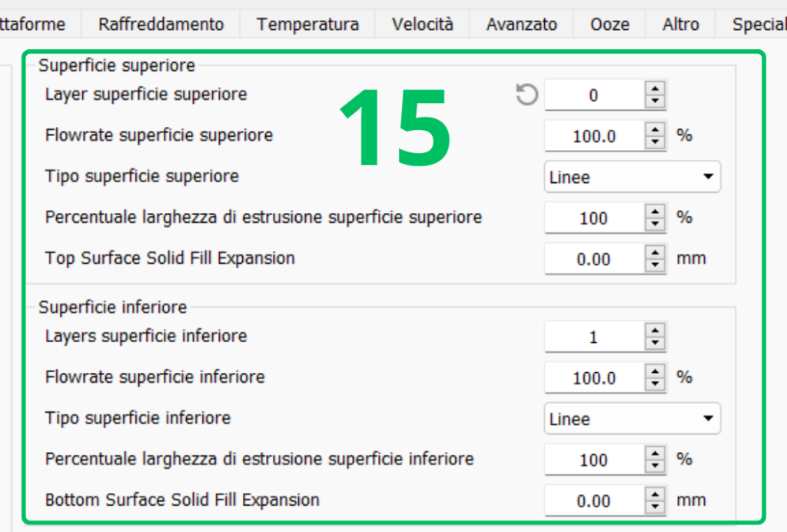The height and width of the screenshot is (532, 787).
Task: Select the Avanzato tab
Action: pyautogui.click(x=521, y=25)
